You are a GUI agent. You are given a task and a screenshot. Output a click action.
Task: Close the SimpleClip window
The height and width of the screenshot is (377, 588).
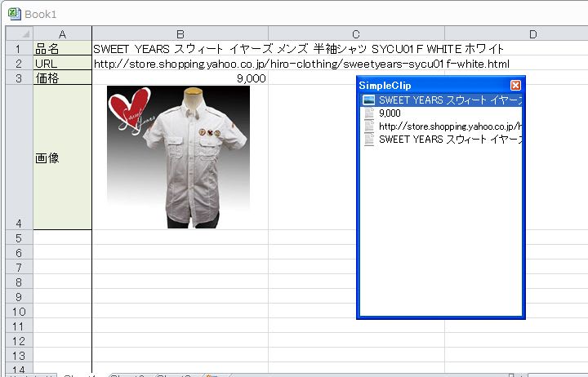tap(515, 86)
